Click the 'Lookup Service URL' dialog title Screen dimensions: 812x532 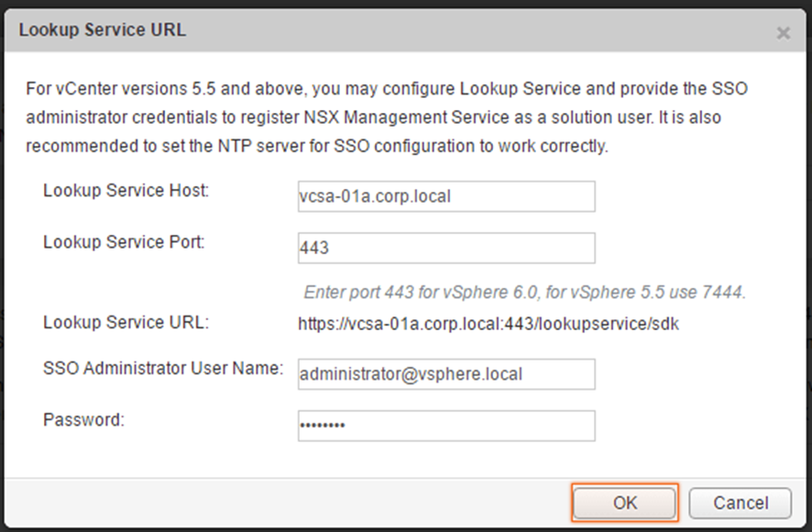coord(103,30)
